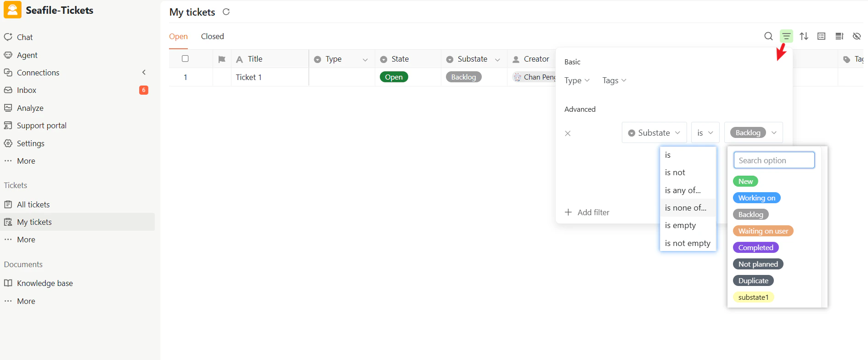Select the purple Completed option
Image resolution: width=868 pixels, height=360 pixels.
[x=756, y=248]
